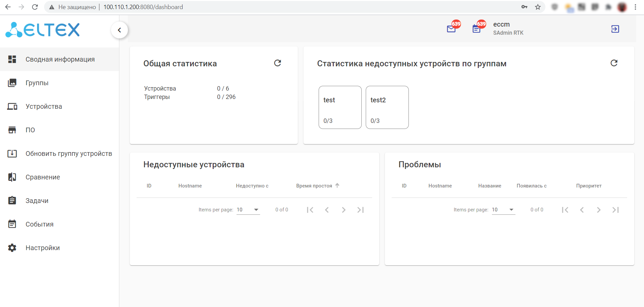Click the Сравнение compare icon in the sidebar
644x307 pixels.
[12, 177]
